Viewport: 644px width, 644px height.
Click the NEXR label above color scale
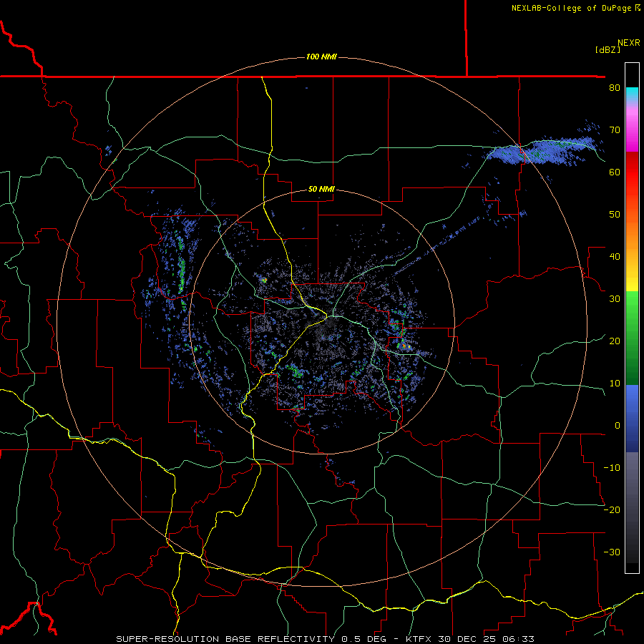pyautogui.click(x=629, y=43)
